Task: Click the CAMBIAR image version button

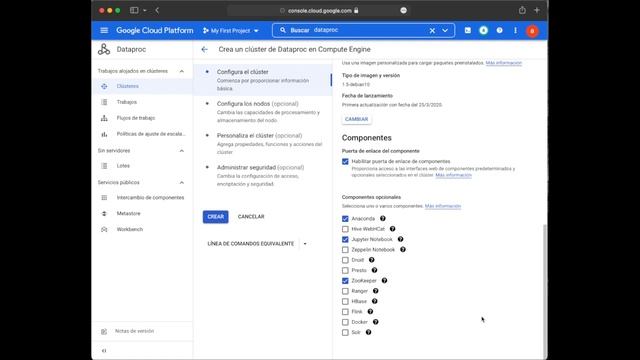Action: pyautogui.click(x=356, y=119)
